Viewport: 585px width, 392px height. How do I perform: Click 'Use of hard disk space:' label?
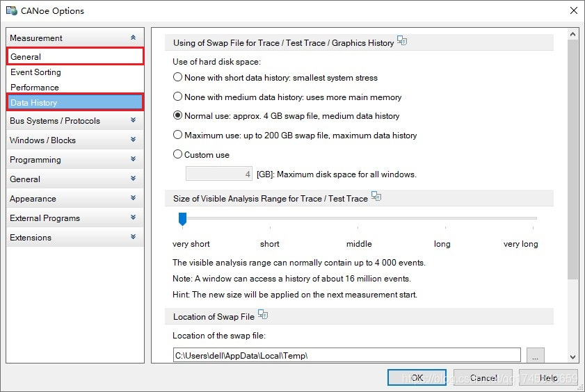point(216,61)
